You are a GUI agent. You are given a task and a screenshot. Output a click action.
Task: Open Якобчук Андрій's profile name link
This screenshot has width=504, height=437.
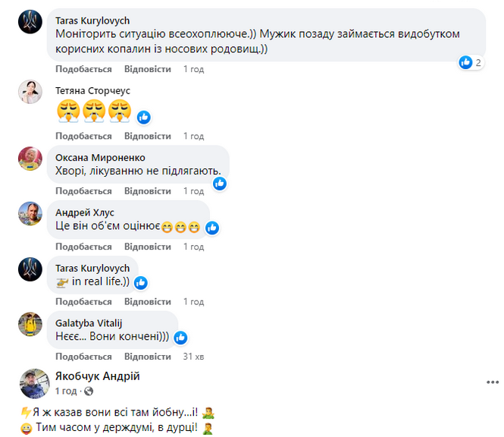click(x=97, y=376)
